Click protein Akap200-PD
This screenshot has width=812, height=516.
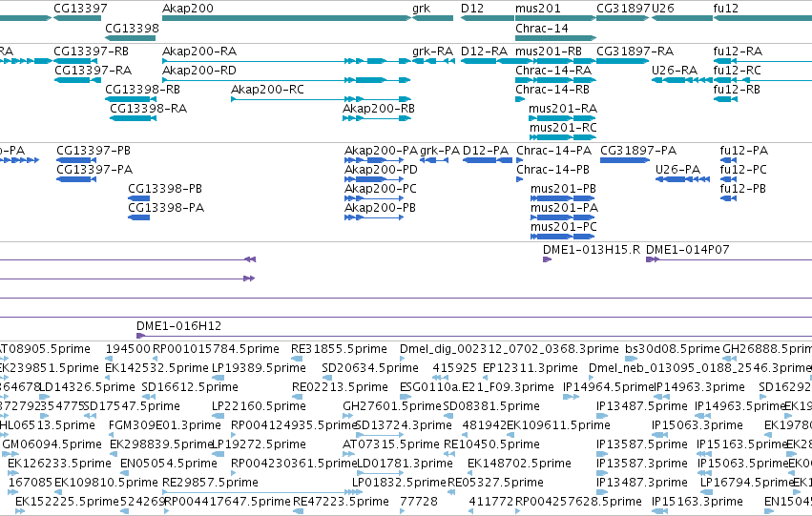click(x=381, y=170)
